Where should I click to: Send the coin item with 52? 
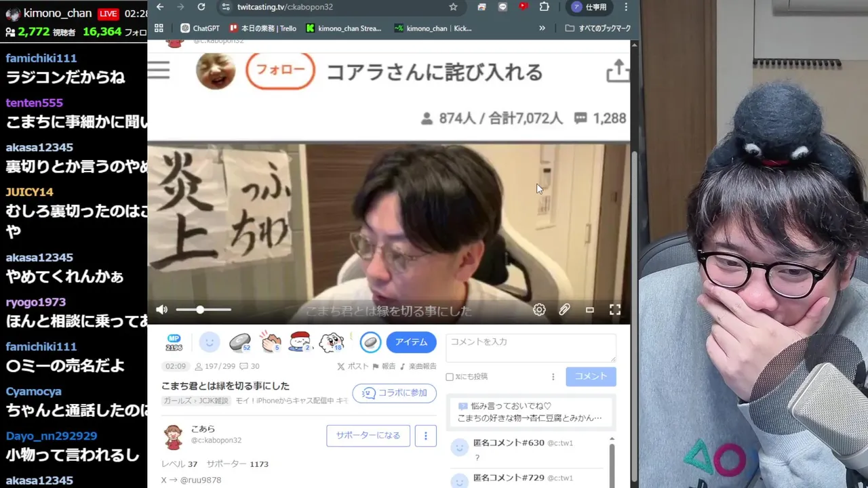click(x=239, y=343)
